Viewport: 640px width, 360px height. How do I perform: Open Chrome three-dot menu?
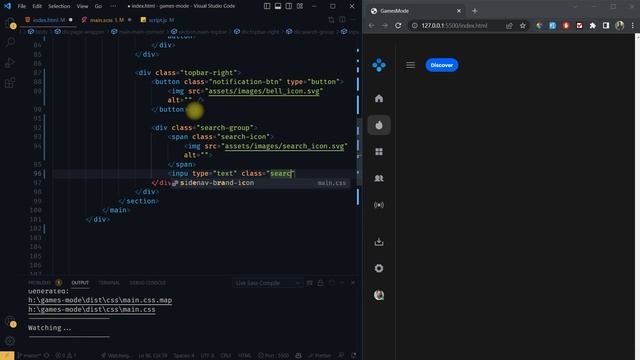pyautogui.click(x=633, y=25)
